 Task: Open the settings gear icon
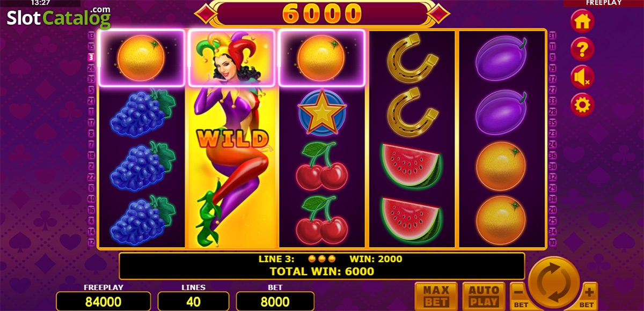pos(582,105)
